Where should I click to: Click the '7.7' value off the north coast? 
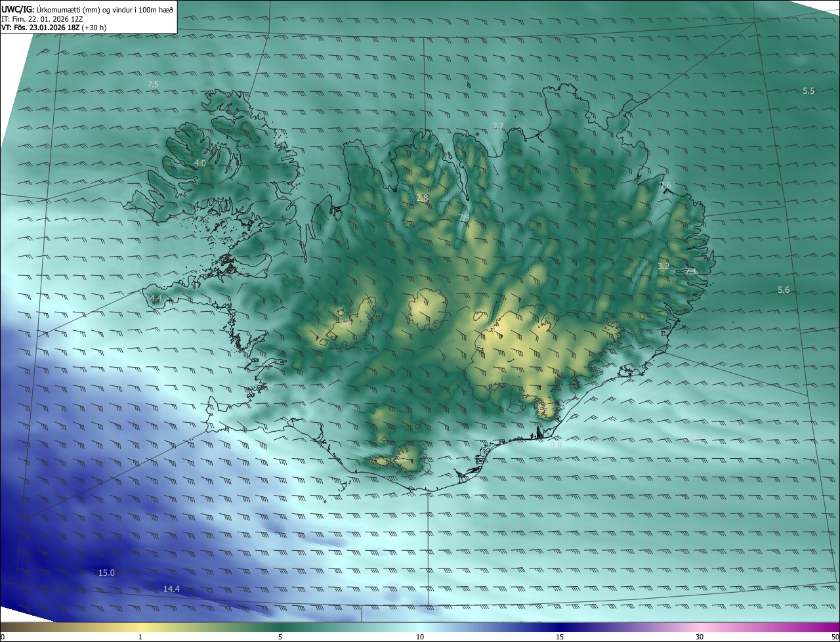tap(498, 126)
